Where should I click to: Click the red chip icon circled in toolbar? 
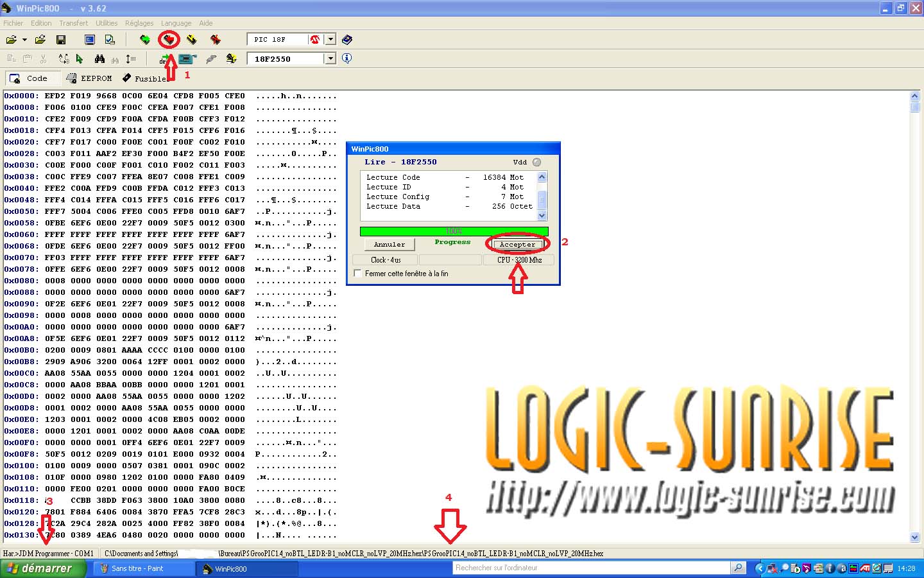169,40
